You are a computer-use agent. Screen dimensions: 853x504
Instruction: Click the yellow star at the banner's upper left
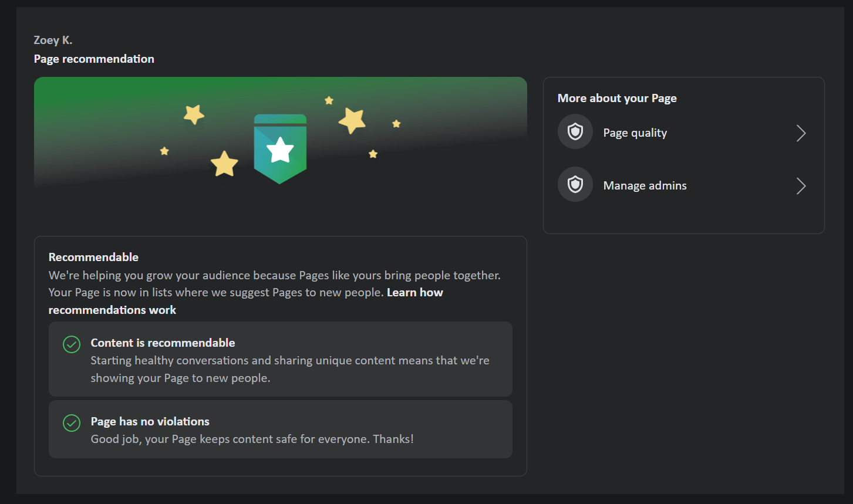(x=194, y=114)
